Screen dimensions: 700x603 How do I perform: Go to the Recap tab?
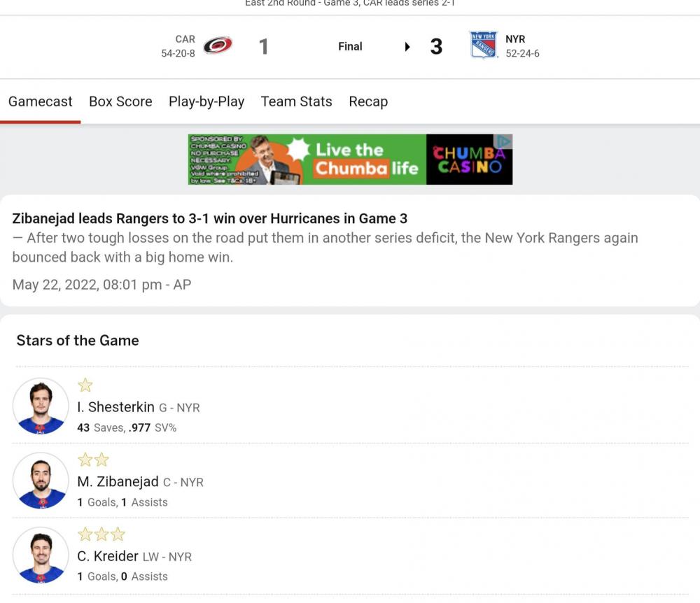pyautogui.click(x=368, y=101)
